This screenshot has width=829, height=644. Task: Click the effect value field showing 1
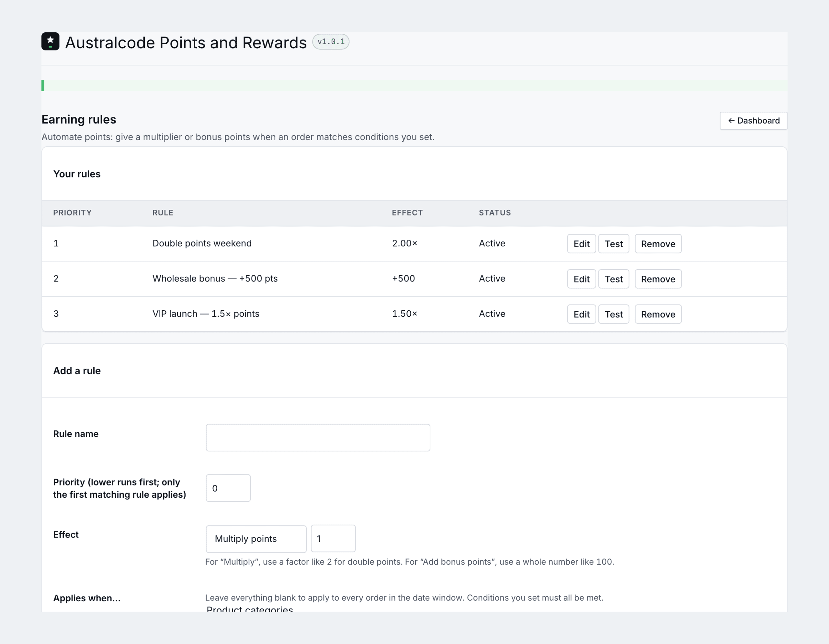point(333,539)
